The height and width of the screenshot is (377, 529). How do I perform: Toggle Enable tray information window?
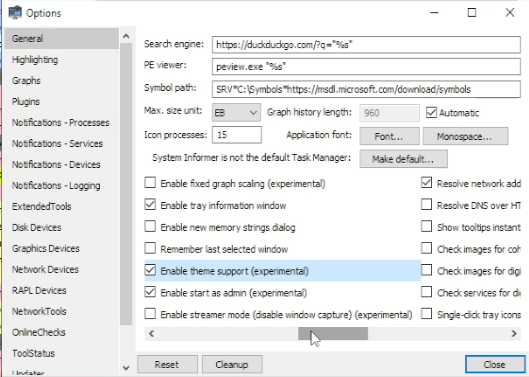(150, 205)
